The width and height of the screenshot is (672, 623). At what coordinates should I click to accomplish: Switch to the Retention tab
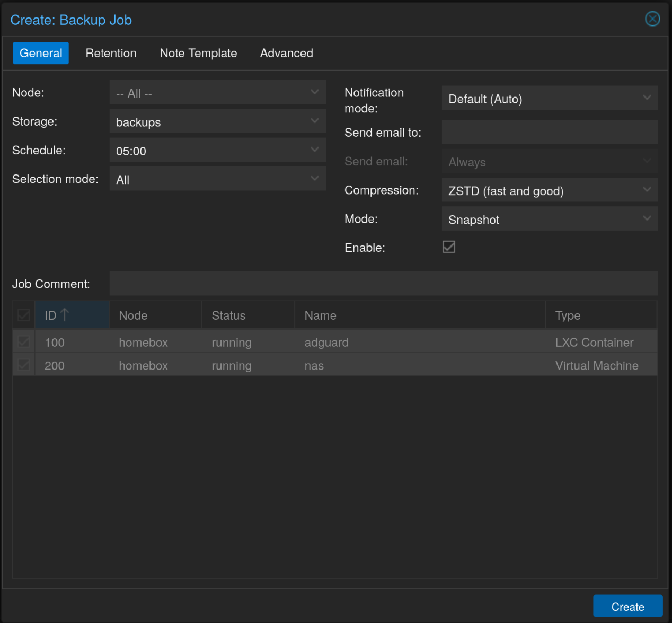pos(111,53)
